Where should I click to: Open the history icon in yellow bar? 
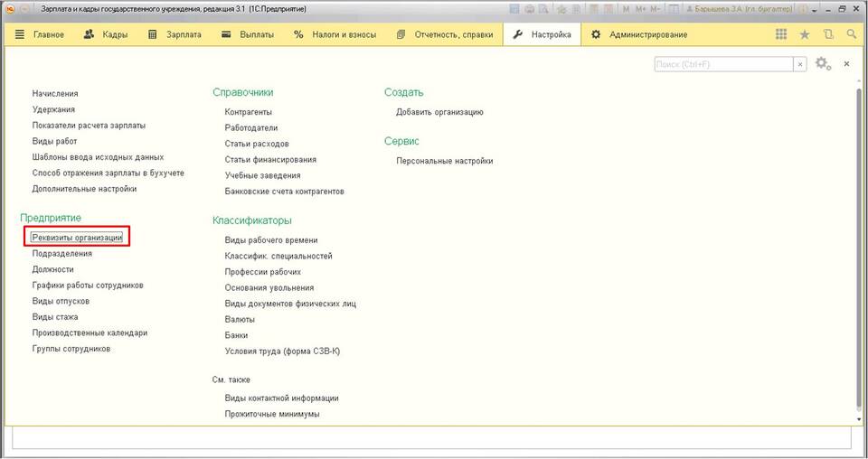pos(828,34)
